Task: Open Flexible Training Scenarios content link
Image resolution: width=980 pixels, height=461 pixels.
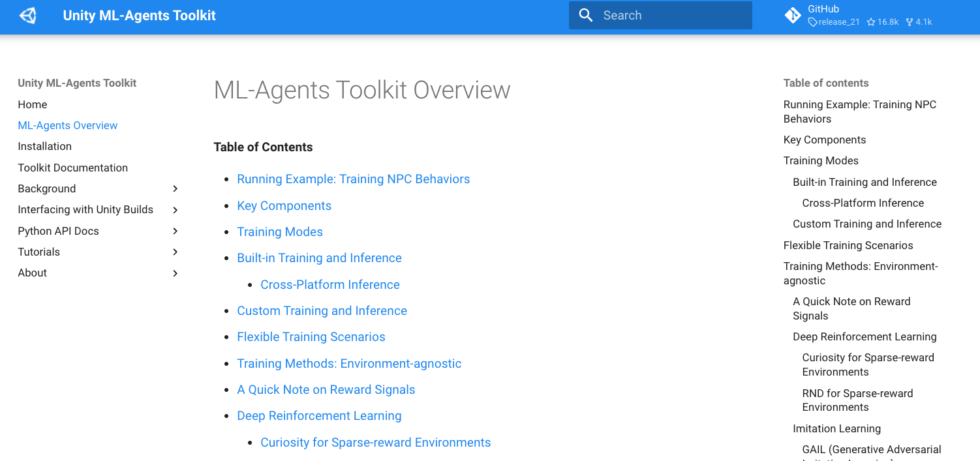Action: [311, 336]
